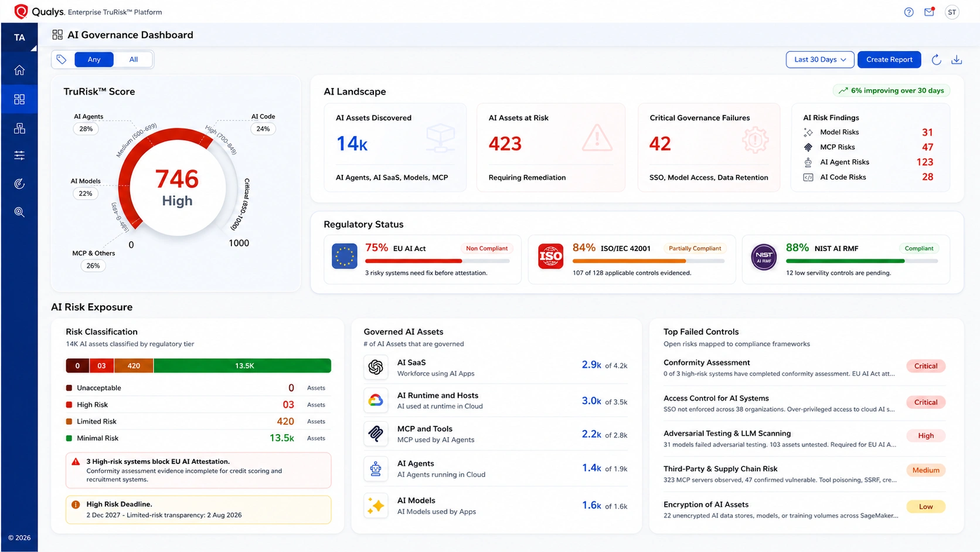Screen dimensions: 980x552
Task: Open the Critical Governance Failures 42 card
Action: (709, 147)
